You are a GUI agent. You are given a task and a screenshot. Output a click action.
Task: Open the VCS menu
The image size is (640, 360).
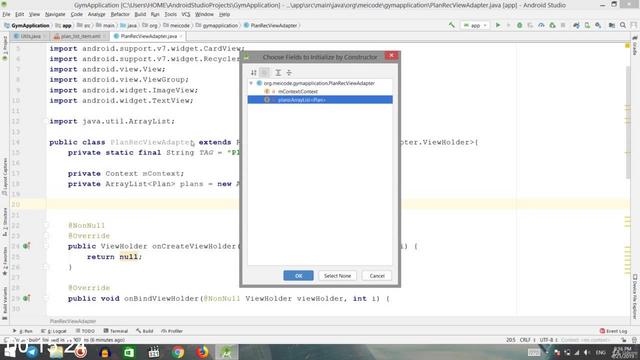point(186,14)
